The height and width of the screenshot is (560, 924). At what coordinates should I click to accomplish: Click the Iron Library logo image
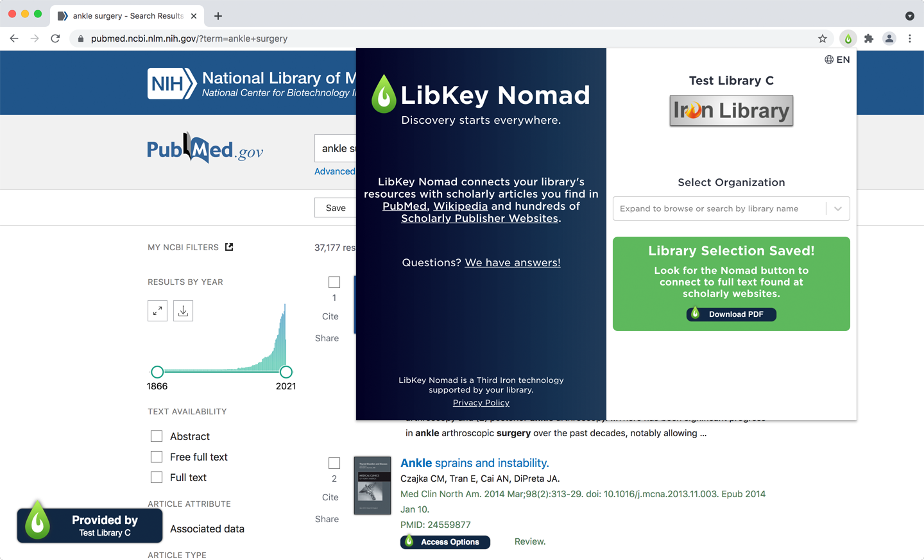click(x=732, y=110)
